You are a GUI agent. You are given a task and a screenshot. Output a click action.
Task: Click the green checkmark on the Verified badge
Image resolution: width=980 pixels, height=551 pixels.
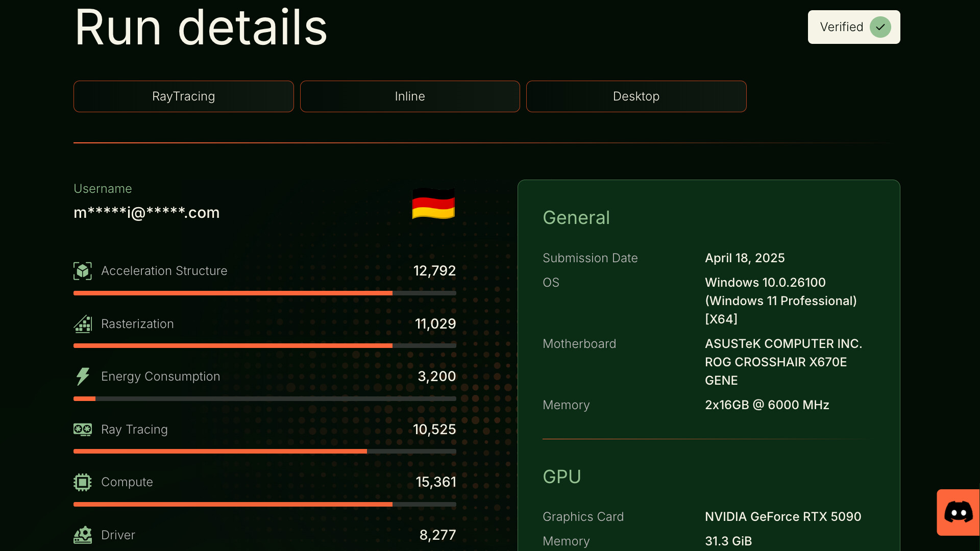coord(880,27)
